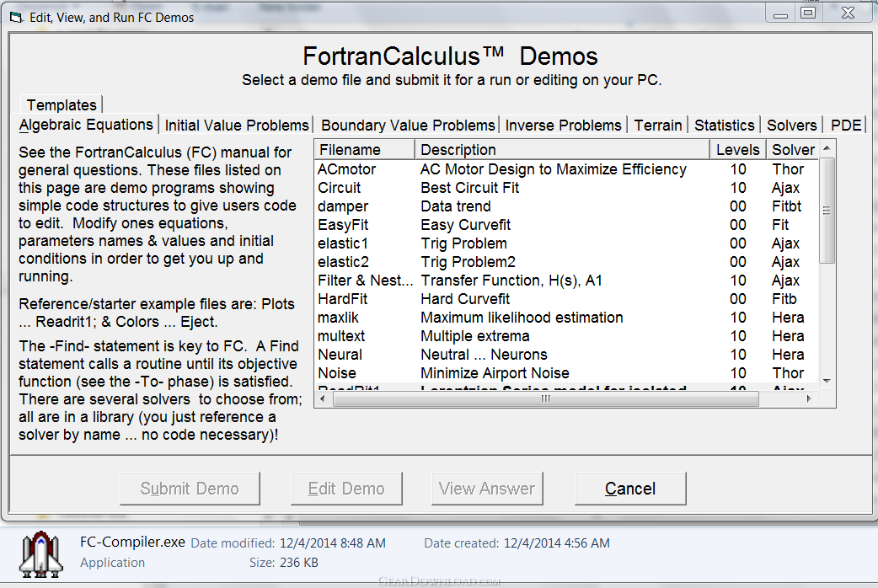Sort list by Solver column header

click(792, 149)
